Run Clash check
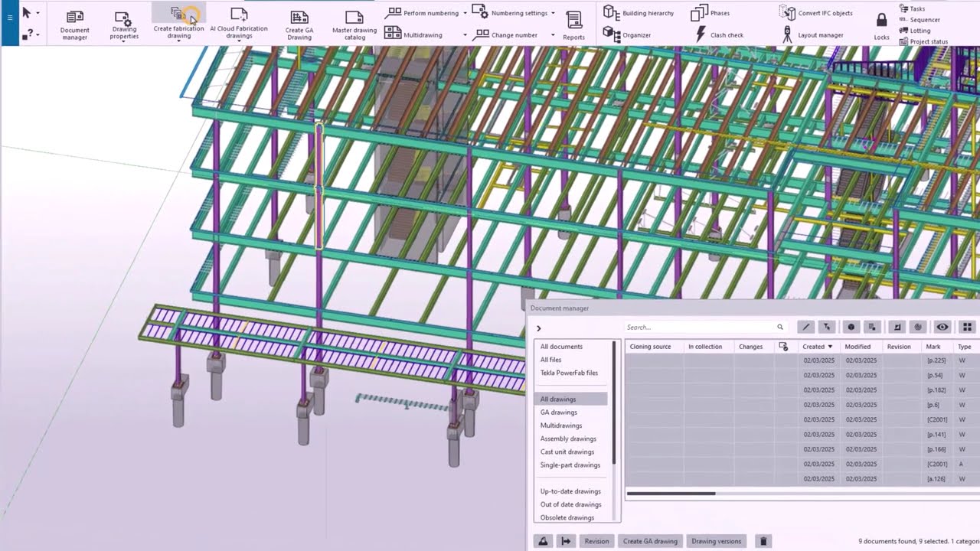The width and height of the screenshot is (980, 551). point(718,34)
